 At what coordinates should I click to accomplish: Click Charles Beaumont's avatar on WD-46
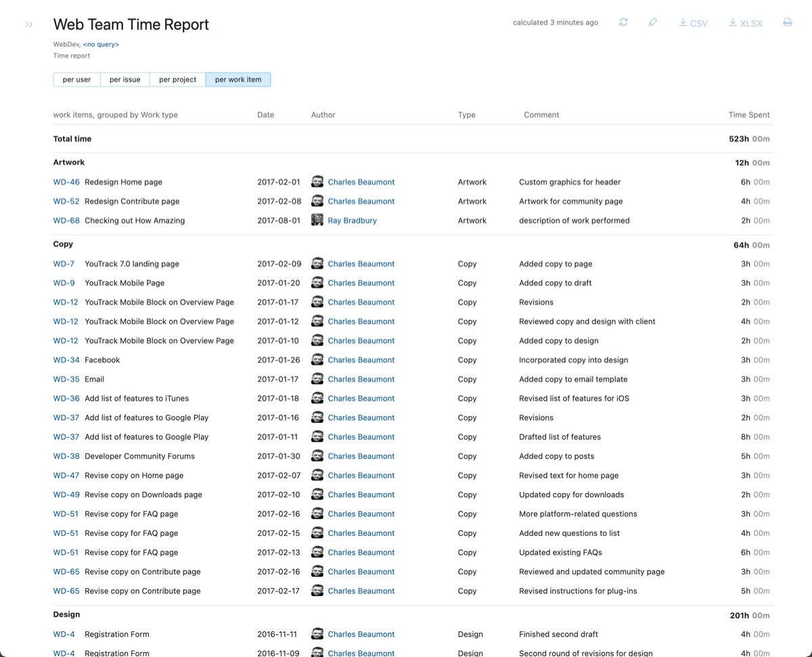click(317, 181)
